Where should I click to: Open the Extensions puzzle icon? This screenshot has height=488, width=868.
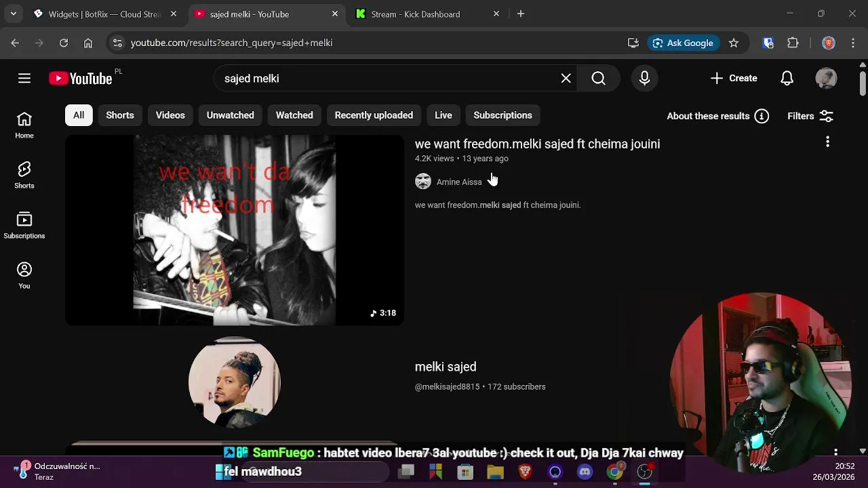[x=793, y=43]
